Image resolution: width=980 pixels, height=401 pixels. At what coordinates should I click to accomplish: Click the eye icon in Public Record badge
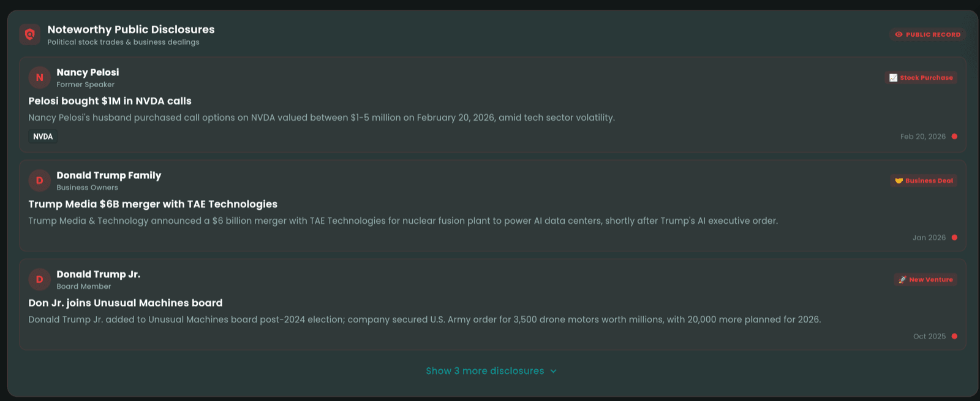899,35
